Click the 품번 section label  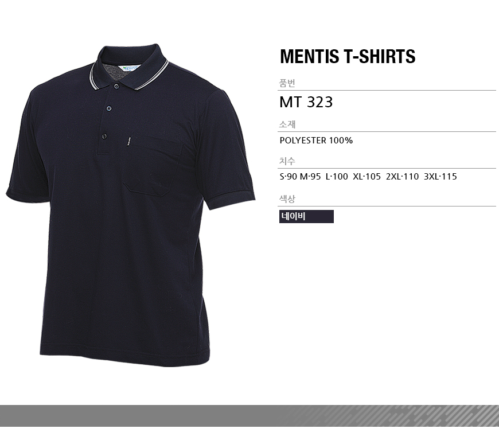click(287, 83)
